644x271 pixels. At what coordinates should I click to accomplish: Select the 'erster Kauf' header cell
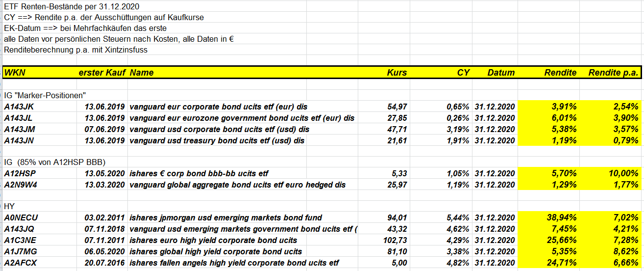[101, 73]
